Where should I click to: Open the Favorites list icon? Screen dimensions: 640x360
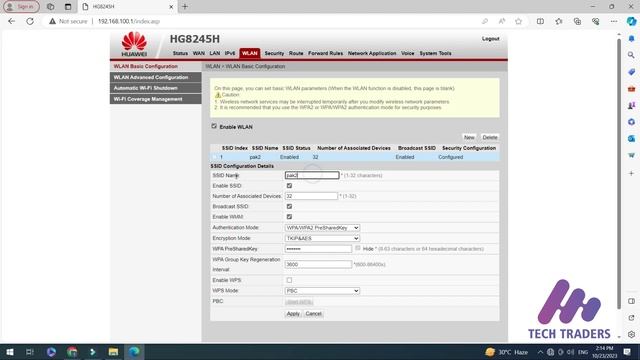coord(559,21)
